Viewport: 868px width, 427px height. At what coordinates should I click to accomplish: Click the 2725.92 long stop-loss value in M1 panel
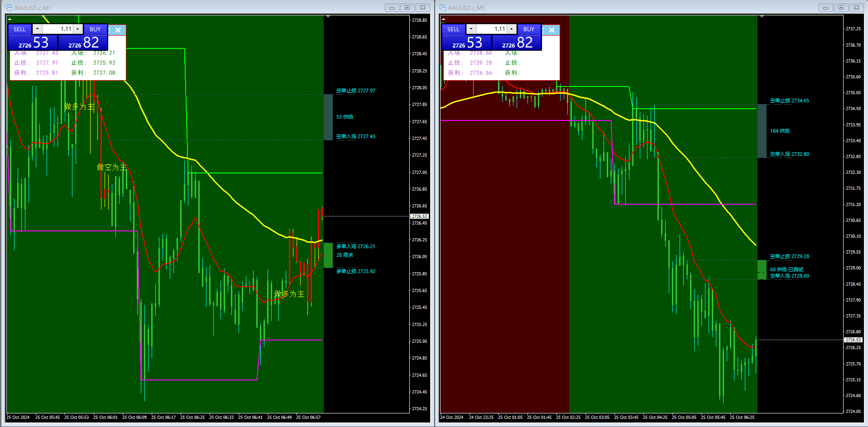click(104, 63)
